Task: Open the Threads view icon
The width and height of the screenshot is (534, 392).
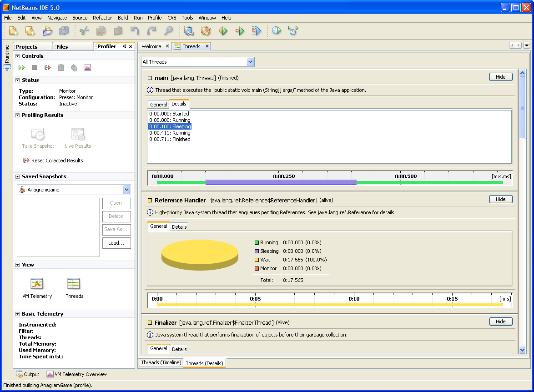Action: (74, 284)
